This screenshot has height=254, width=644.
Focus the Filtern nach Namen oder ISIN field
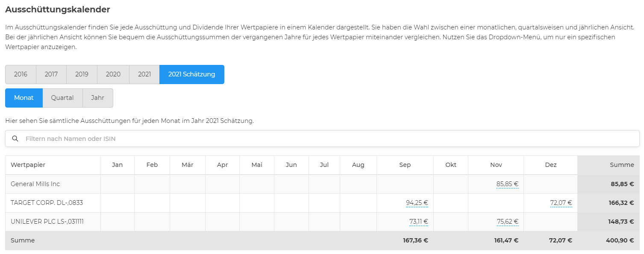(x=322, y=139)
